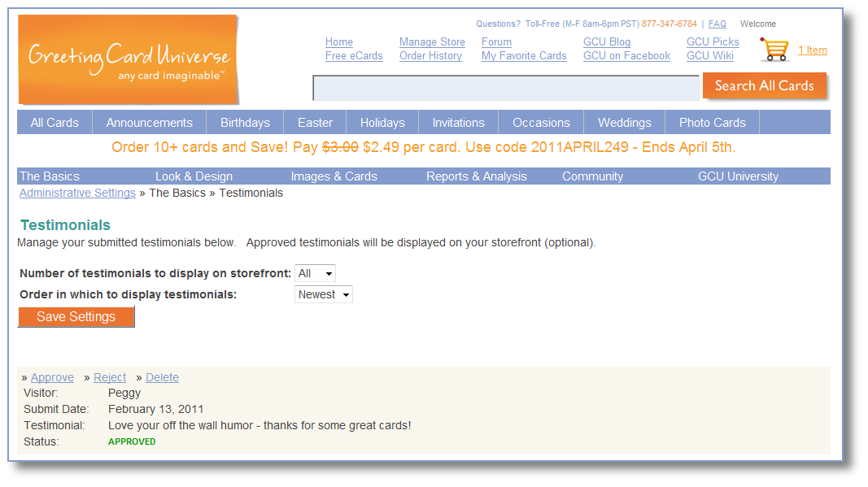Visit the GCU on Facebook link
Viewport: 868px width, 487px height.
coord(626,56)
